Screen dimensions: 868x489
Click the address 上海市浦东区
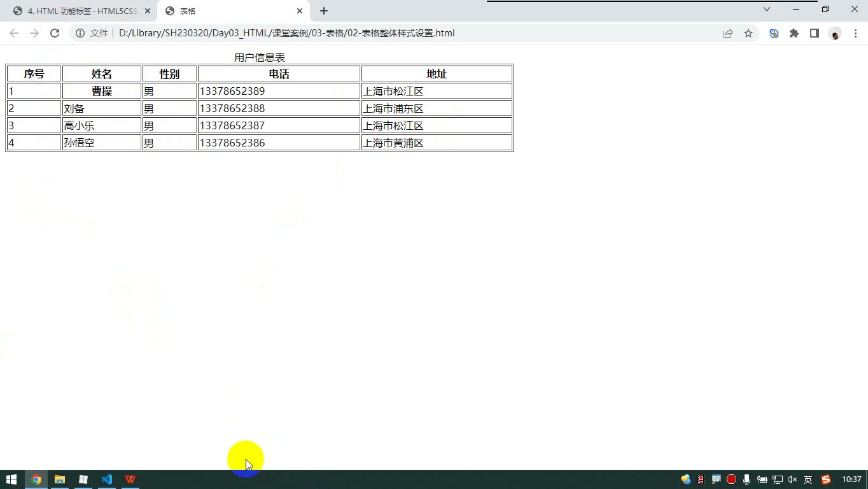click(393, 109)
